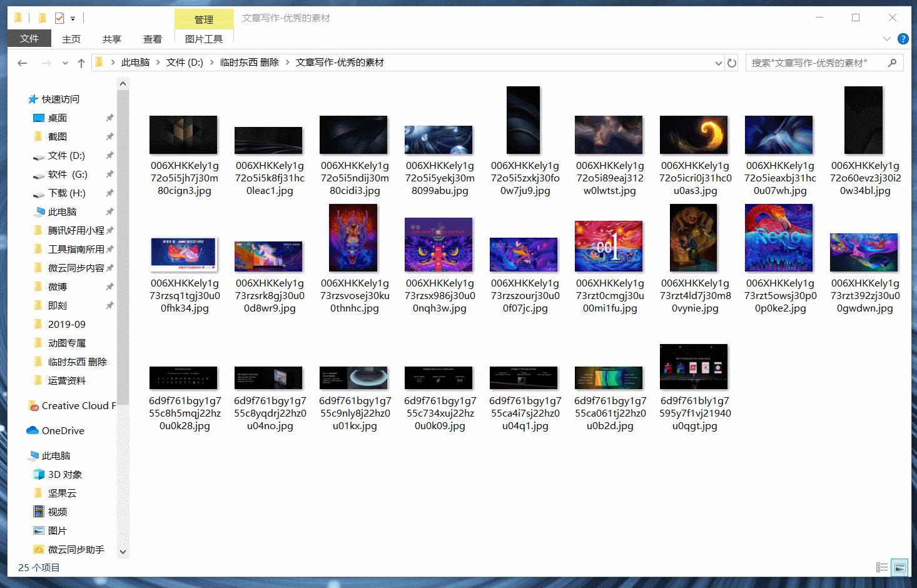Switch to the 主页 ribbon tab
The height and width of the screenshot is (588, 917).
pos(71,39)
